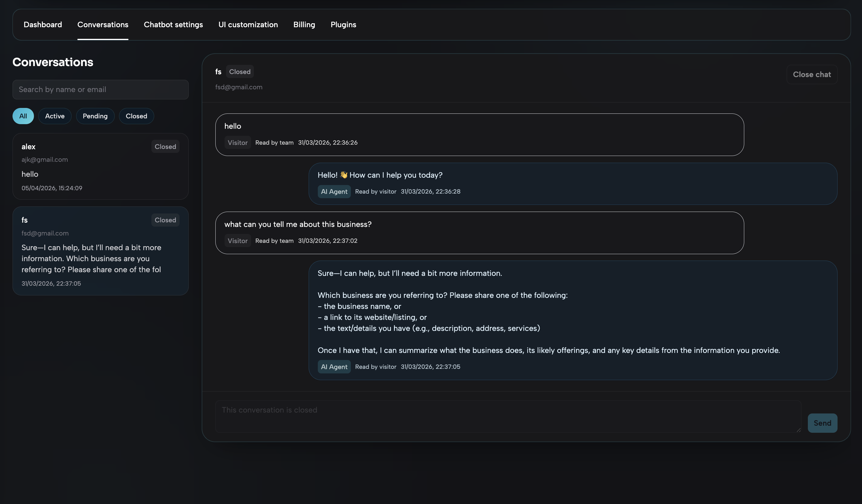Click the 'fs' name in chat header
This screenshot has width=862, height=504.
click(x=218, y=72)
